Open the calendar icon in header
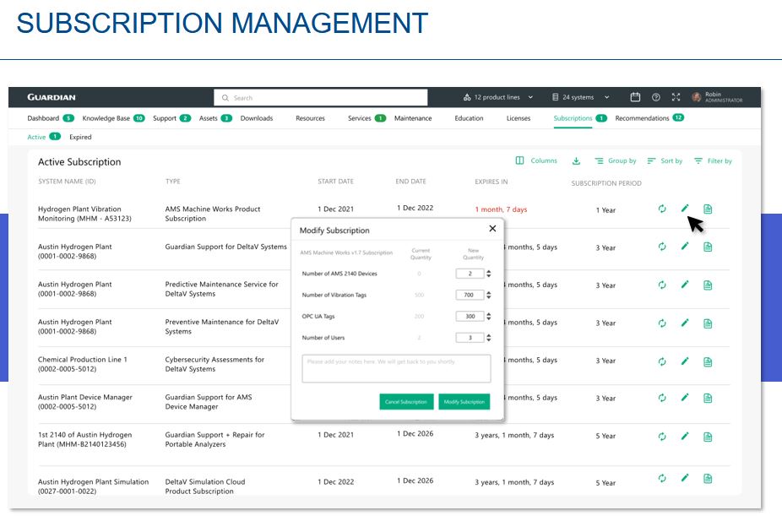Screen dimensions: 782x532 point(635,97)
